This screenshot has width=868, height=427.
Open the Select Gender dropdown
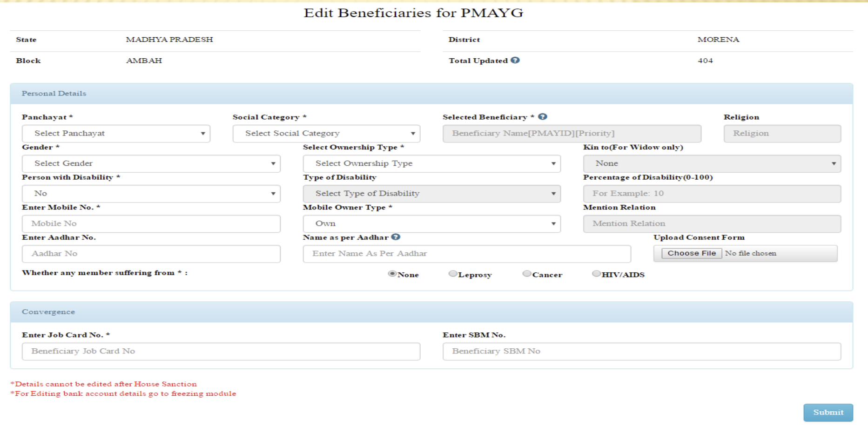click(150, 163)
